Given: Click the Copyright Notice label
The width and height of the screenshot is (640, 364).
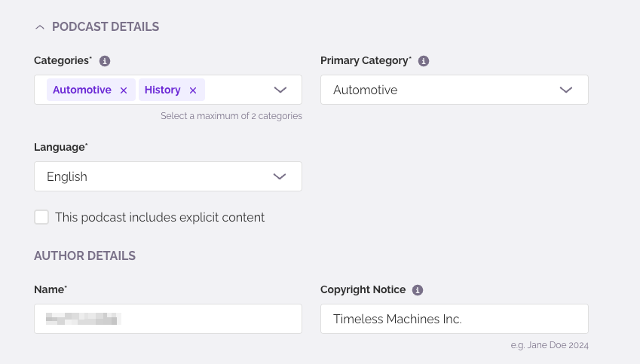Looking at the screenshot, I should tap(363, 290).
